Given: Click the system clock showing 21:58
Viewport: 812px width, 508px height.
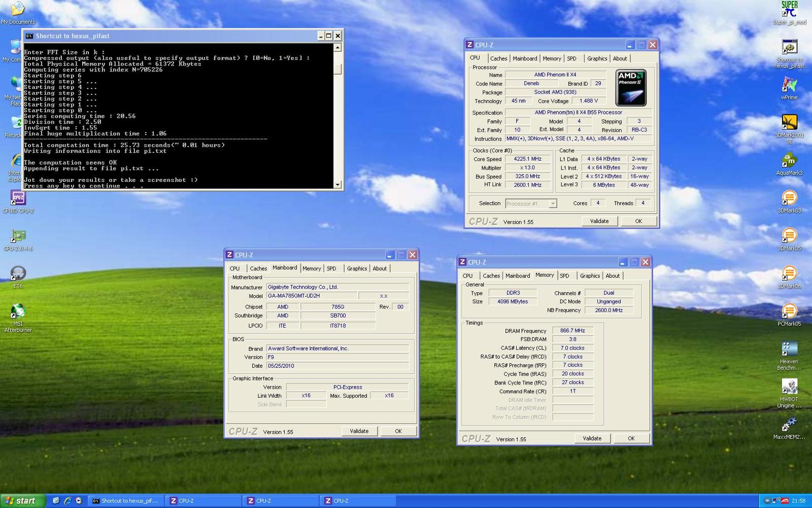Looking at the screenshot, I should (798, 500).
